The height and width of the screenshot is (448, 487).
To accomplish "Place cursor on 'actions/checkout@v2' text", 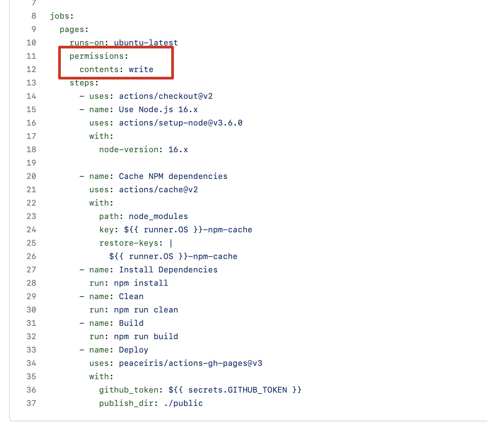I will tap(166, 96).
